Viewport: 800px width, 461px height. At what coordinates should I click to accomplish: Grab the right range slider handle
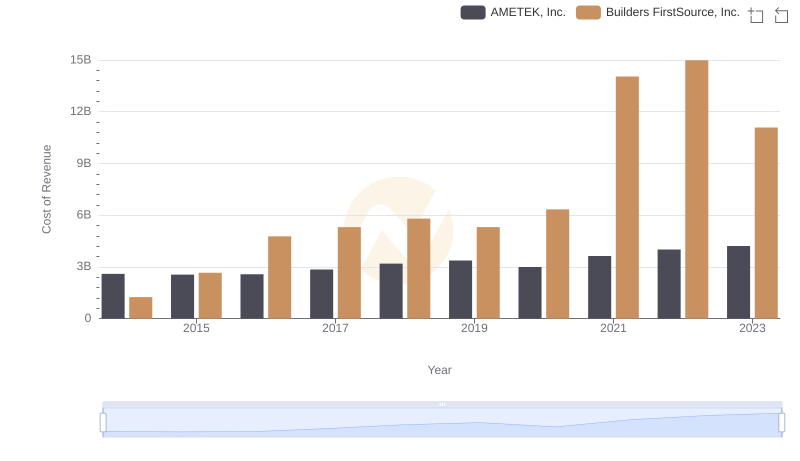(x=782, y=423)
